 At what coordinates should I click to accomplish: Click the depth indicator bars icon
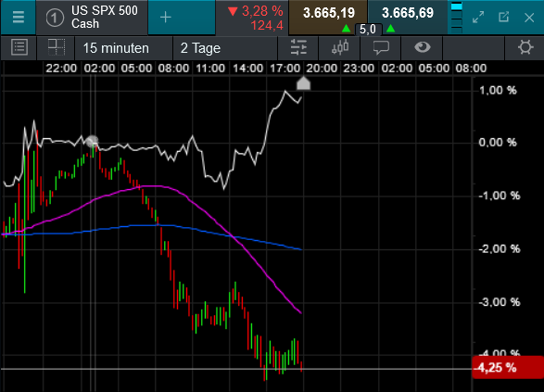[457, 17]
